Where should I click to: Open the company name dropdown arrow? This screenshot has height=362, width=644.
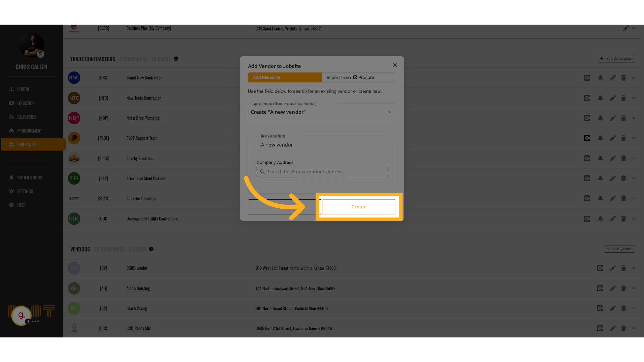[x=389, y=112]
